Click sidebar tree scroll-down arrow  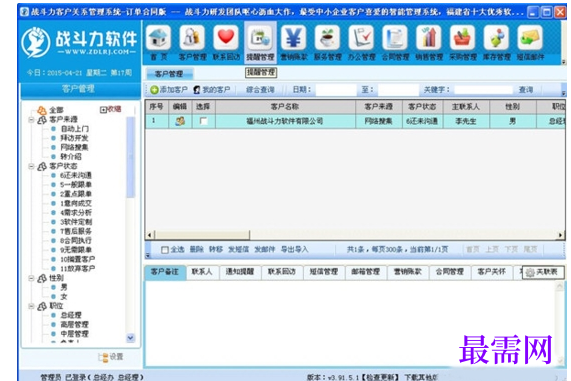click(x=130, y=338)
